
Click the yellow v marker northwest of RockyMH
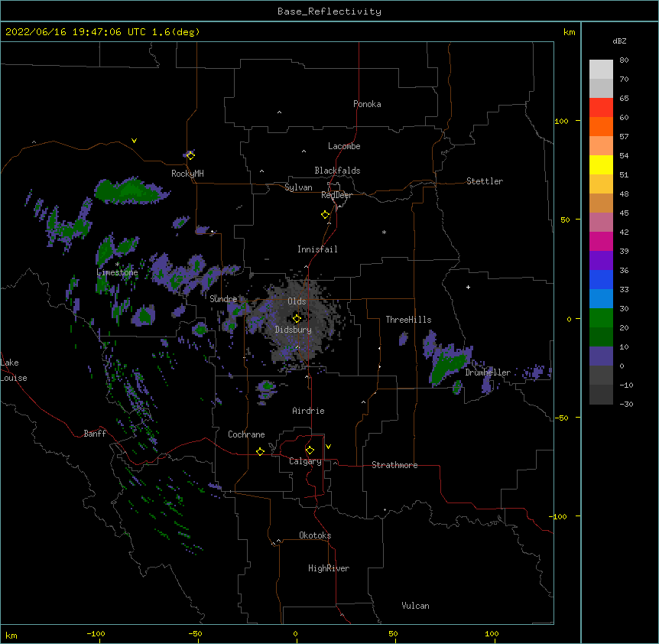(x=134, y=141)
